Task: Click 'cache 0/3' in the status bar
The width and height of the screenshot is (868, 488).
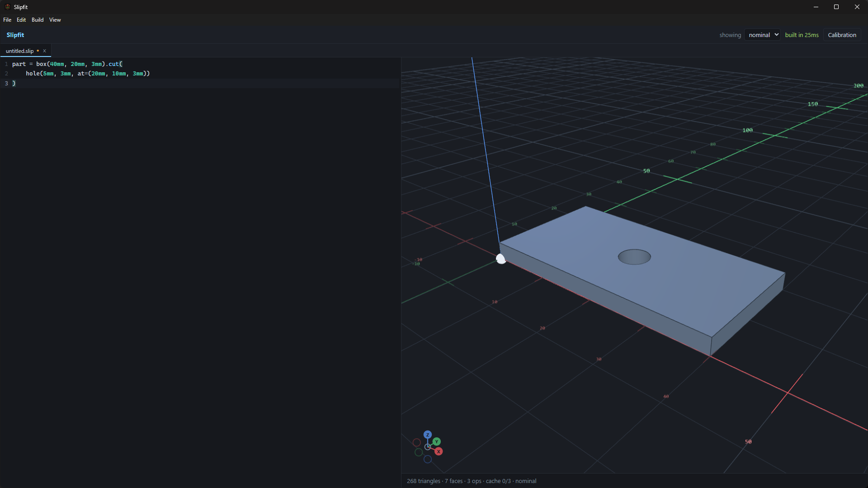Action: (498, 481)
